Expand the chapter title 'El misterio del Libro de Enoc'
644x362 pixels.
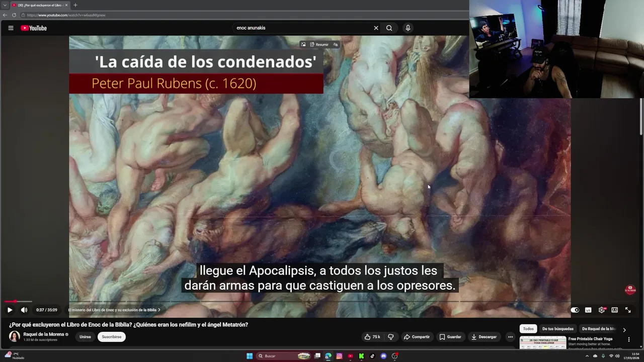pos(114,310)
